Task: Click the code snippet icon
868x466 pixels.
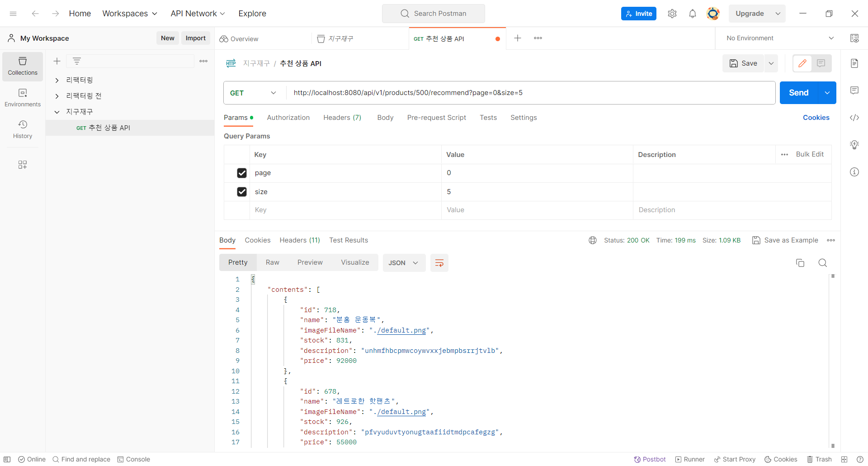Action: [x=854, y=118]
